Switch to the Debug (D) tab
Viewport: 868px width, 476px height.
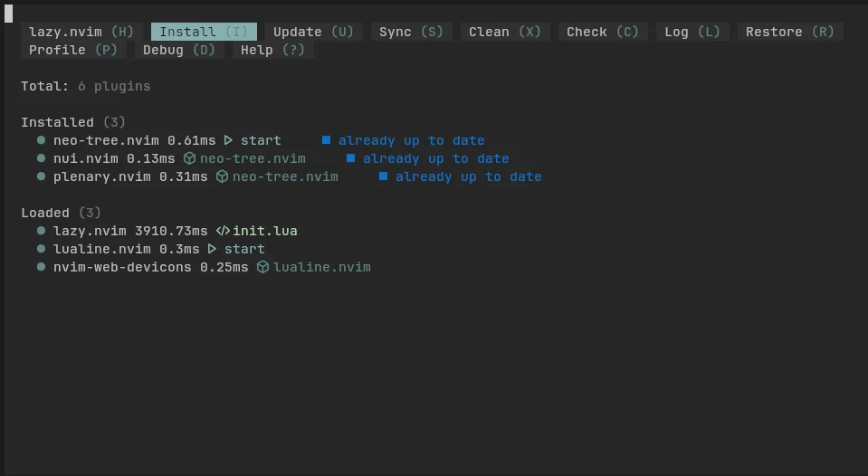pos(179,50)
